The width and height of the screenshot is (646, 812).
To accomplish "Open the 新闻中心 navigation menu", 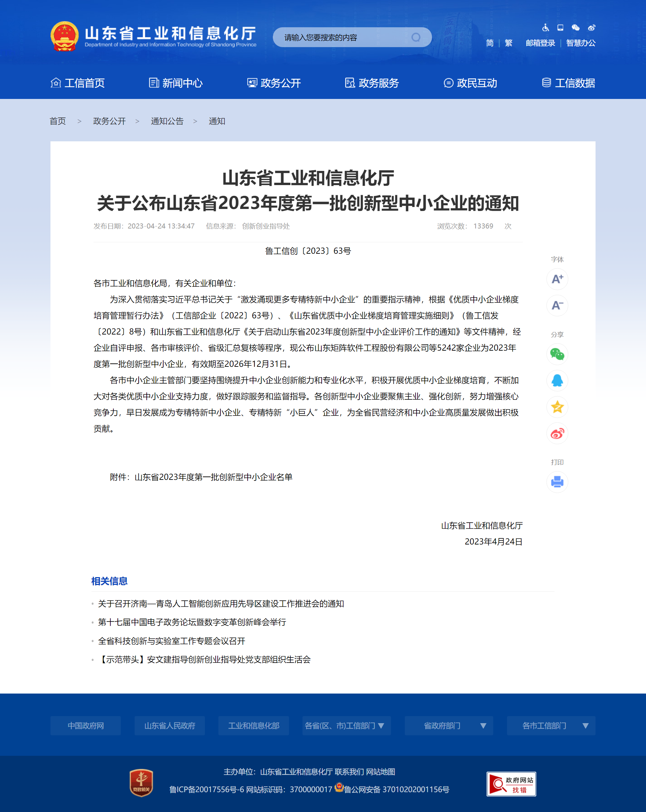I will [x=183, y=83].
